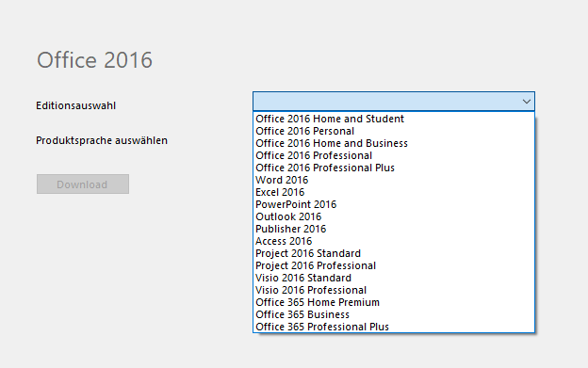Select Office 2016 Professional Plus
Screen dimensions: 588x368
click(394, 168)
